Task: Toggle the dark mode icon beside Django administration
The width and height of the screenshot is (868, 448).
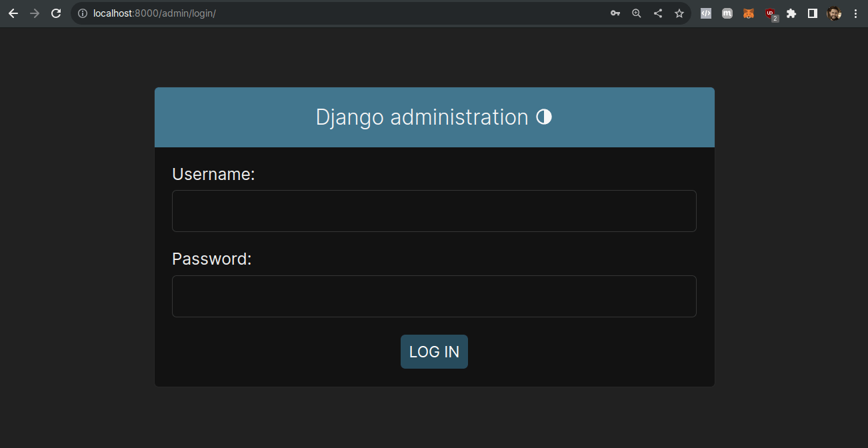Action: tap(544, 117)
